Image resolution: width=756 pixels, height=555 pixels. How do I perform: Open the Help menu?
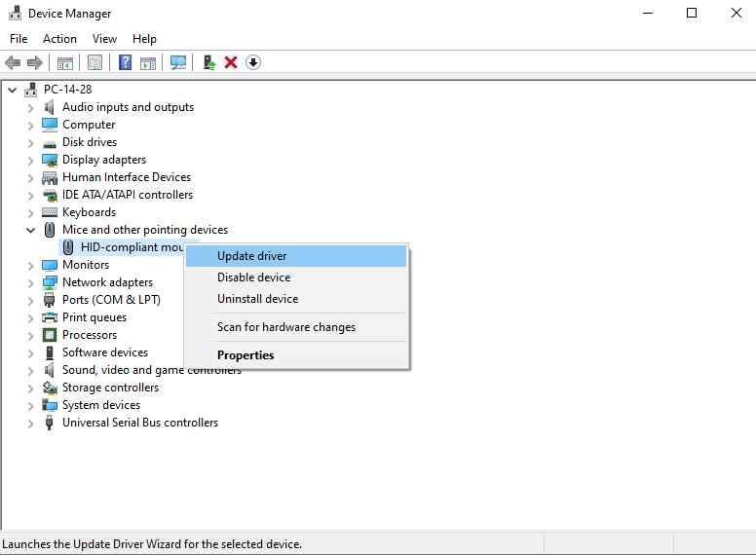tap(144, 39)
